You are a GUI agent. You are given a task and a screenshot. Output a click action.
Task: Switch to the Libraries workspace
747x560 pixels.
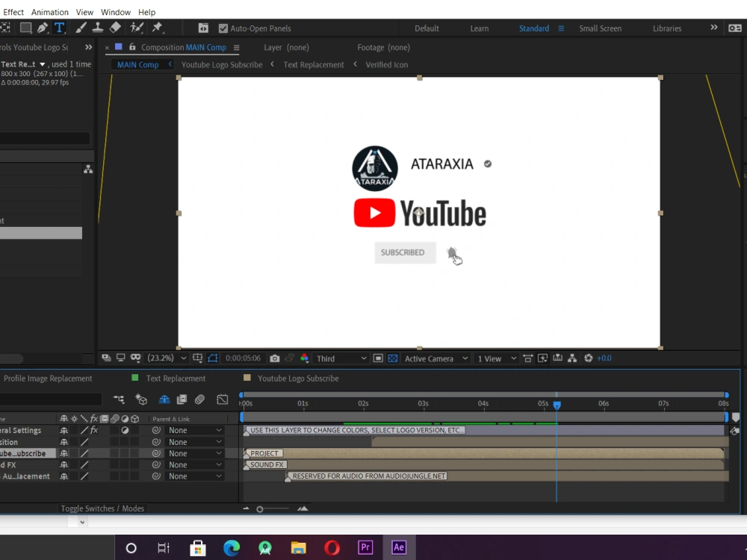tap(667, 28)
